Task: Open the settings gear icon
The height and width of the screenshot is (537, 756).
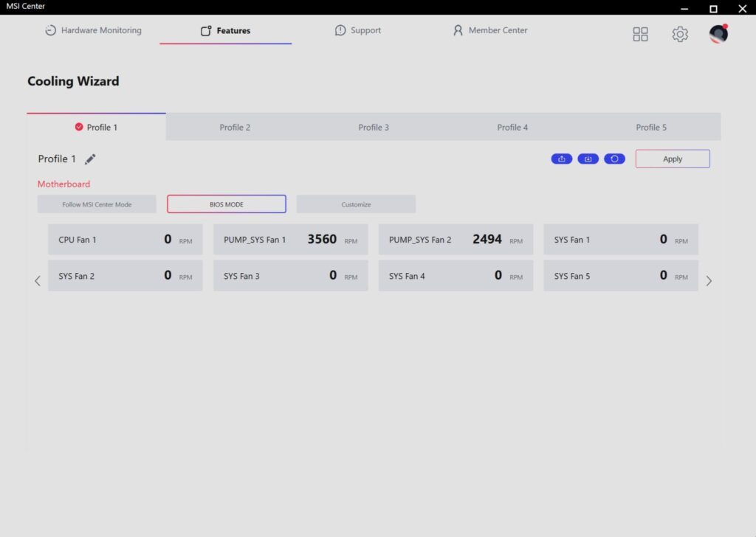Action: (x=680, y=34)
